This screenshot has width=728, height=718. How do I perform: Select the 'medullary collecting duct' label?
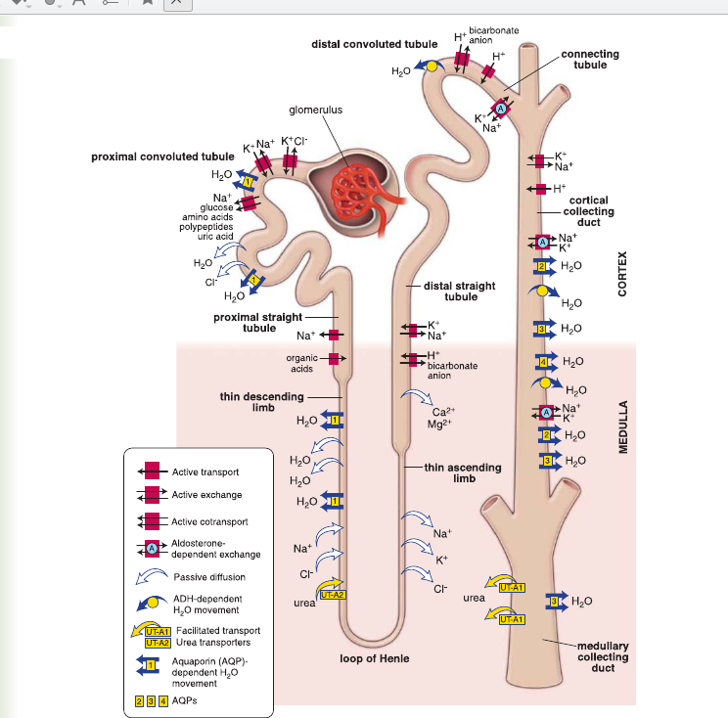603,657
